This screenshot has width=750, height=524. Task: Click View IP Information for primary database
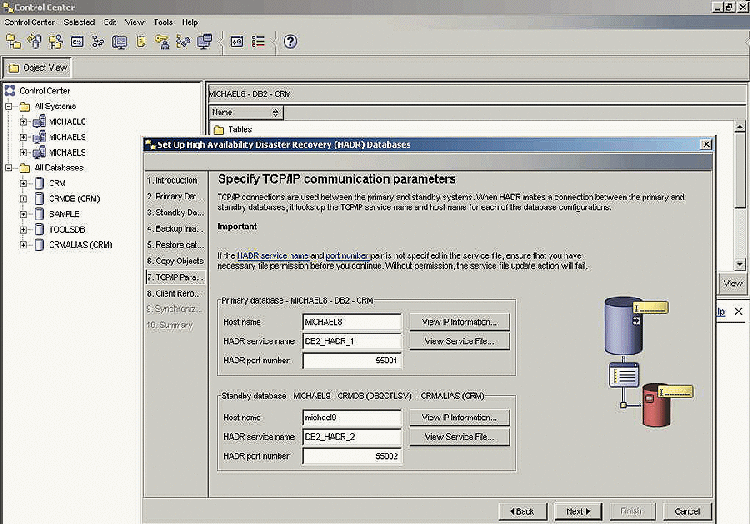(459, 322)
